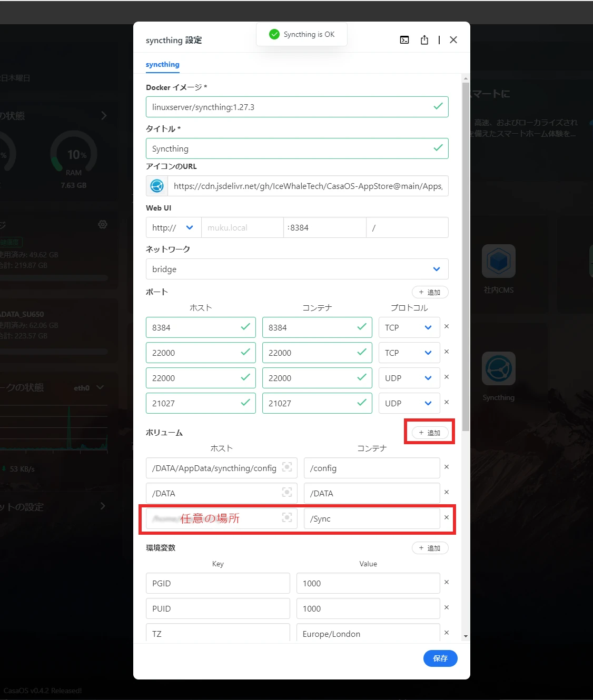Open the terminal and logs icon
Viewport: 593px width, 700px height.
(404, 40)
